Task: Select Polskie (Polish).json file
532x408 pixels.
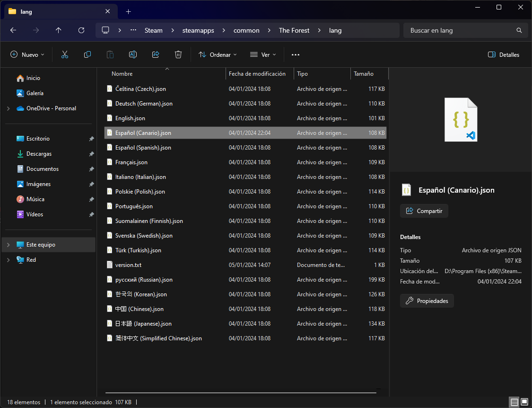Action: pyautogui.click(x=245, y=192)
